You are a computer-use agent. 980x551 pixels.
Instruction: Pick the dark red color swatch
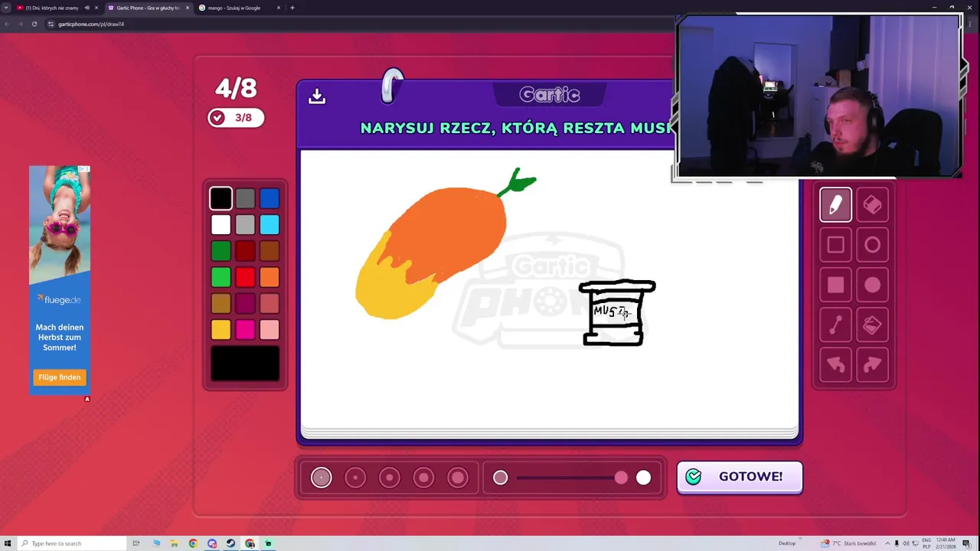(x=245, y=251)
